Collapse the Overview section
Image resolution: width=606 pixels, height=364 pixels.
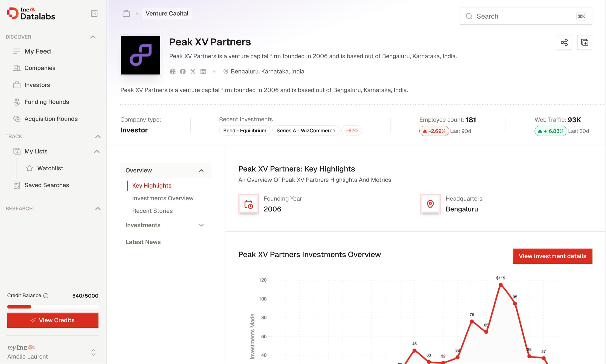coord(201,171)
